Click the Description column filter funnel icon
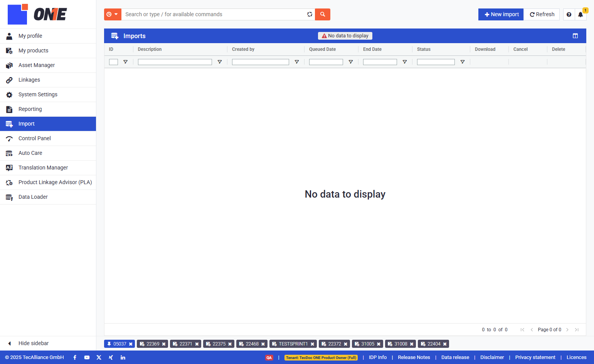This screenshot has height=364, width=594. click(x=220, y=62)
